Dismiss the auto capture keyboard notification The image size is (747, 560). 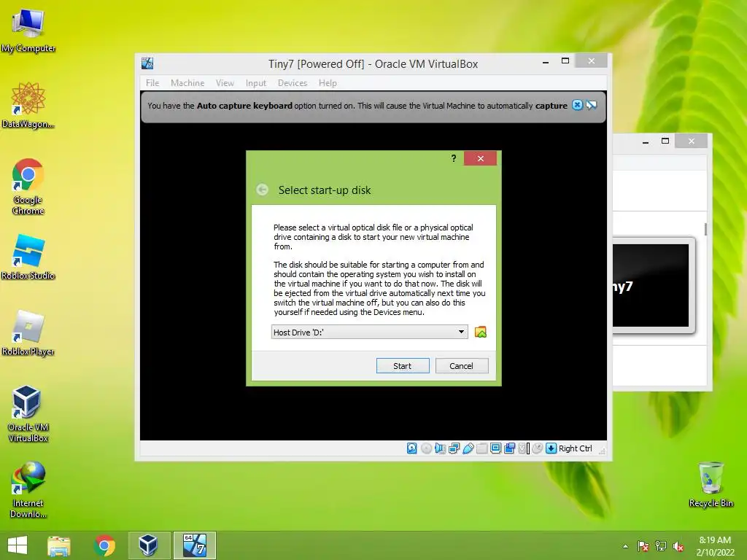577,105
